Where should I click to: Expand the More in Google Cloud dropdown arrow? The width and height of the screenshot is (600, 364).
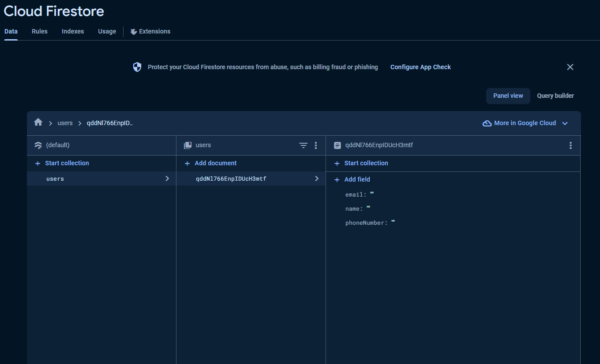[565, 123]
